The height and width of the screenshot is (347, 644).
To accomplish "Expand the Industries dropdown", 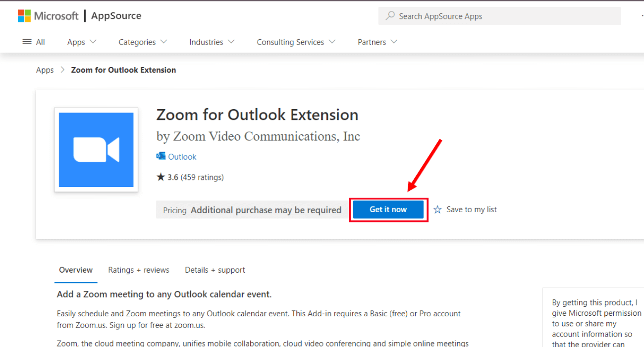I will coord(212,42).
